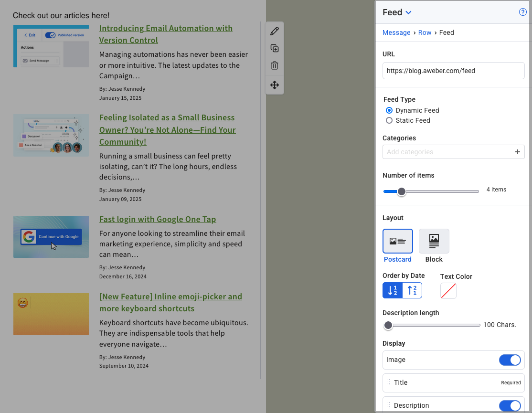This screenshot has width=532, height=413.
Task: Select the Static Feed radio button
Action: (389, 120)
